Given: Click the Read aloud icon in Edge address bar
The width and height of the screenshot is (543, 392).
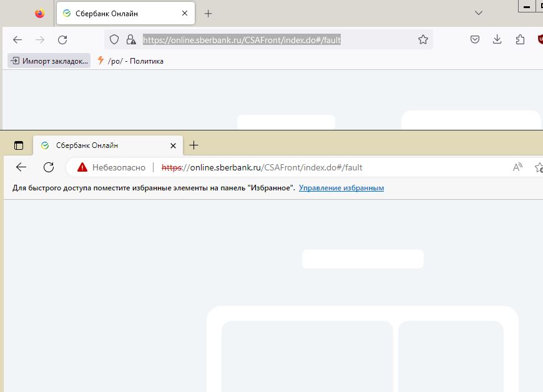Looking at the screenshot, I should (x=517, y=167).
